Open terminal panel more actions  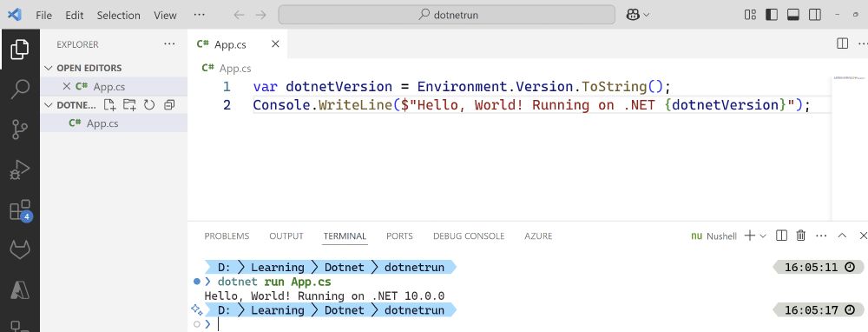[x=821, y=236]
